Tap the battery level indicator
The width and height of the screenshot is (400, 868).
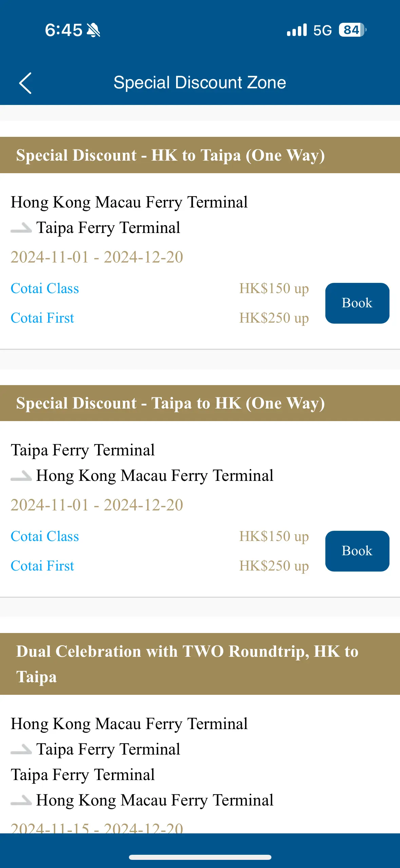pyautogui.click(x=353, y=30)
